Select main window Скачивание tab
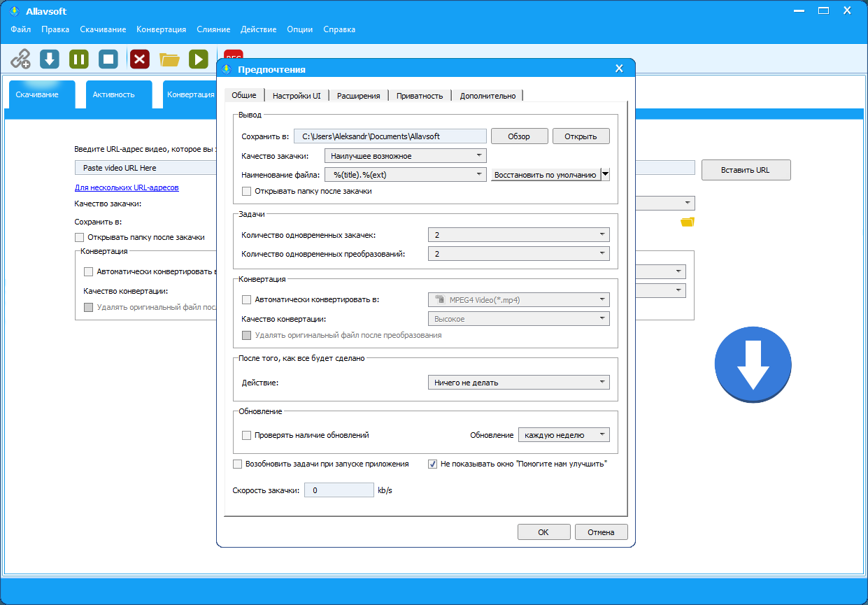This screenshot has width=868, height=605. point(42,94)
